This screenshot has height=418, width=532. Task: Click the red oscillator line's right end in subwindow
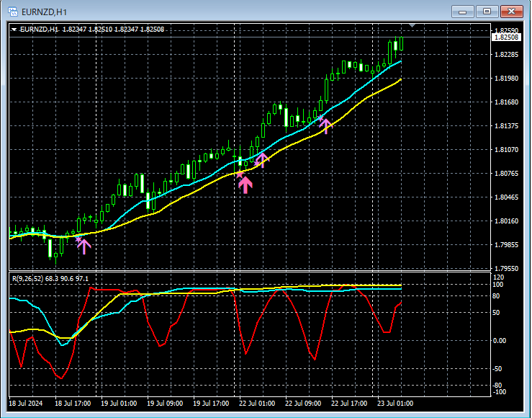coord(401,303)
